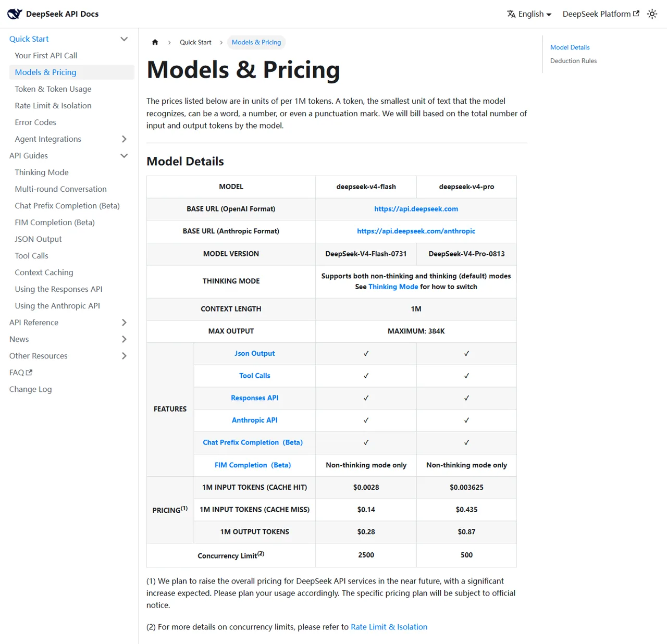The width and height of the screenshot is (667, 644).
Task: Click Models & Pricing breadcrumb chip
Action: 256,42
